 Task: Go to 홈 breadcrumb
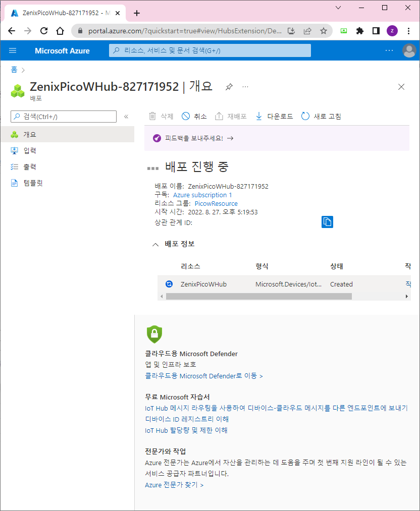tap(14, 70)
